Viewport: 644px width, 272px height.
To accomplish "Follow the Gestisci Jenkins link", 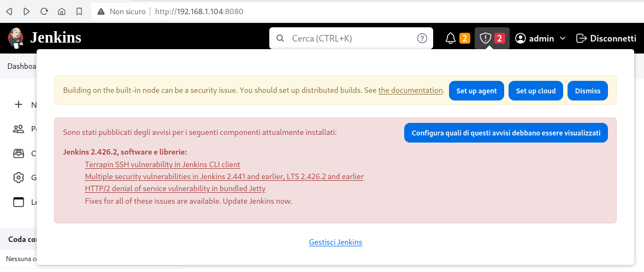I will pyautogui.click(x=335, y=242).
